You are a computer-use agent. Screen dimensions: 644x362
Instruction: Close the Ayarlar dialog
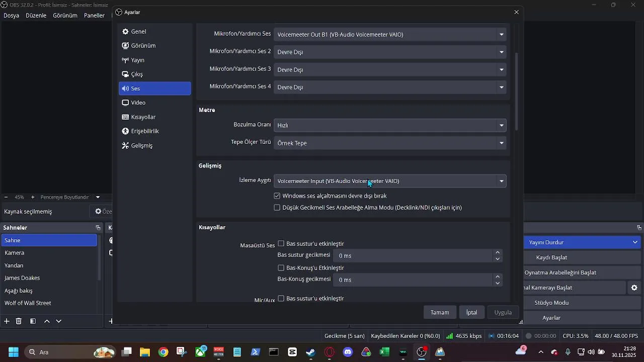pos(516,12)
